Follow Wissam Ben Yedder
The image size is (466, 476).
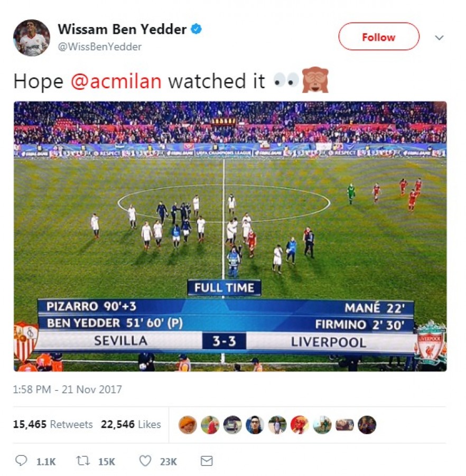pyautogui.click(x=379, y=36)
